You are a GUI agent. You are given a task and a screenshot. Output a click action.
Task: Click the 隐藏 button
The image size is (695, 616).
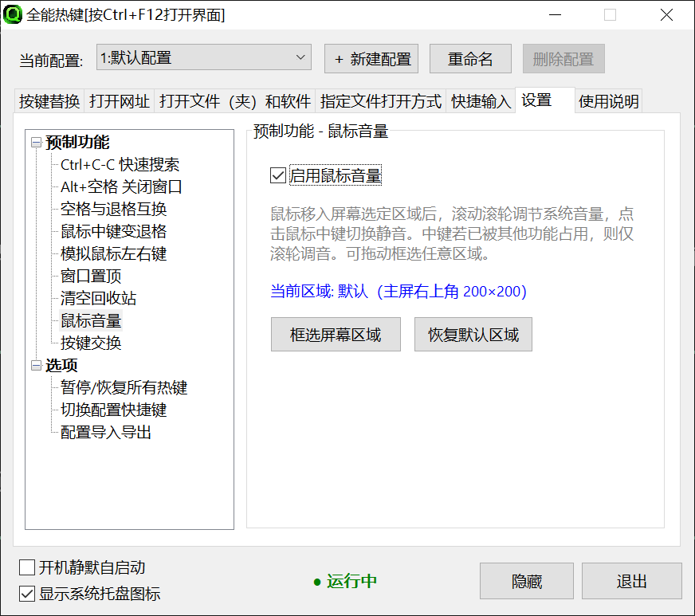(527, 581)
